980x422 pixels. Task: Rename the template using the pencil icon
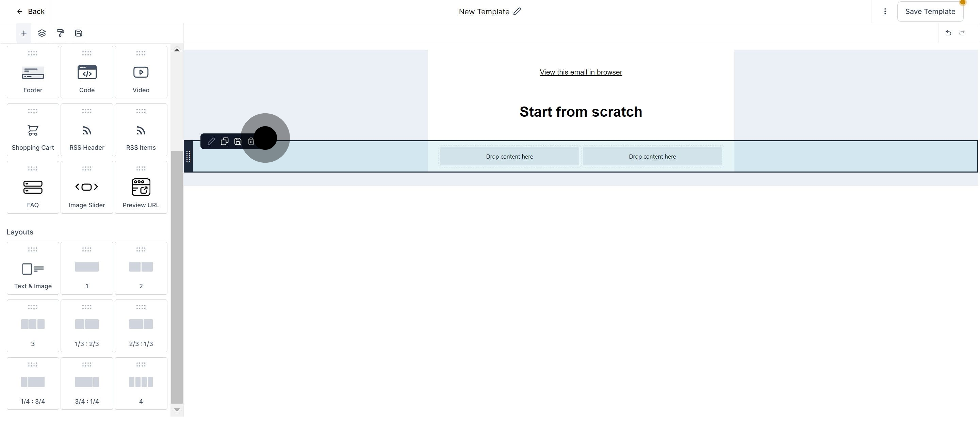pyautogui.click(x=517, y=12)
